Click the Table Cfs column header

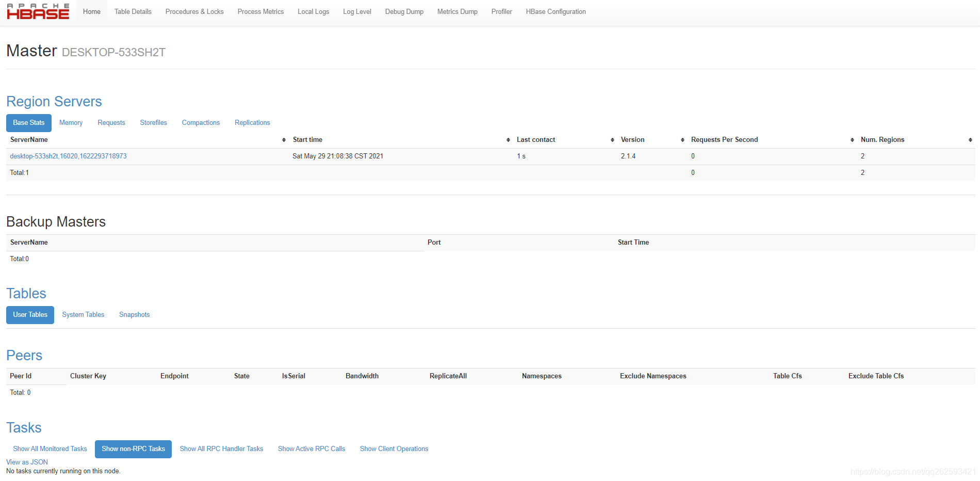(x=787, y=376)
